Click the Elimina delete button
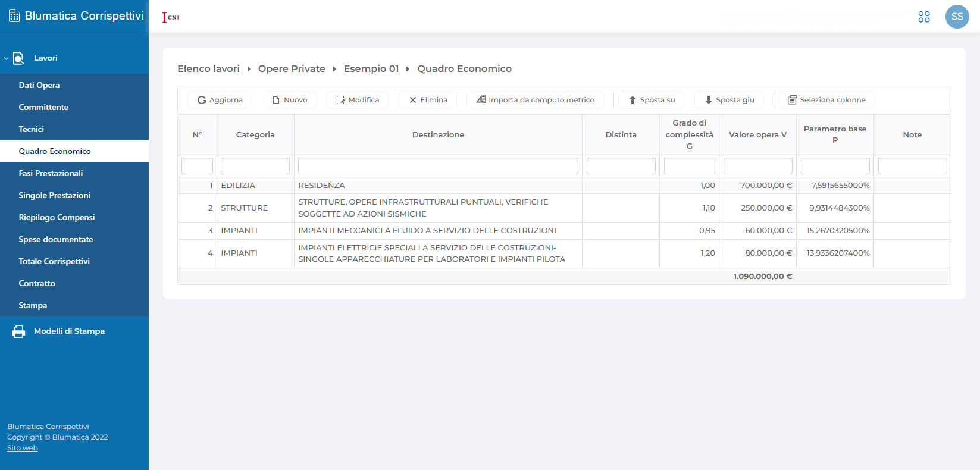This screenshot has width=980, height=470. click(428, 100)
